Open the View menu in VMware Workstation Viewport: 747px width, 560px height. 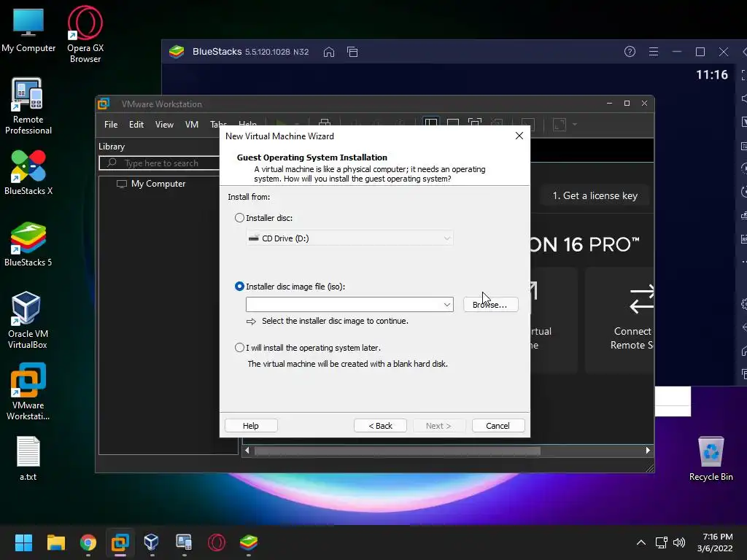pos(164,124)
